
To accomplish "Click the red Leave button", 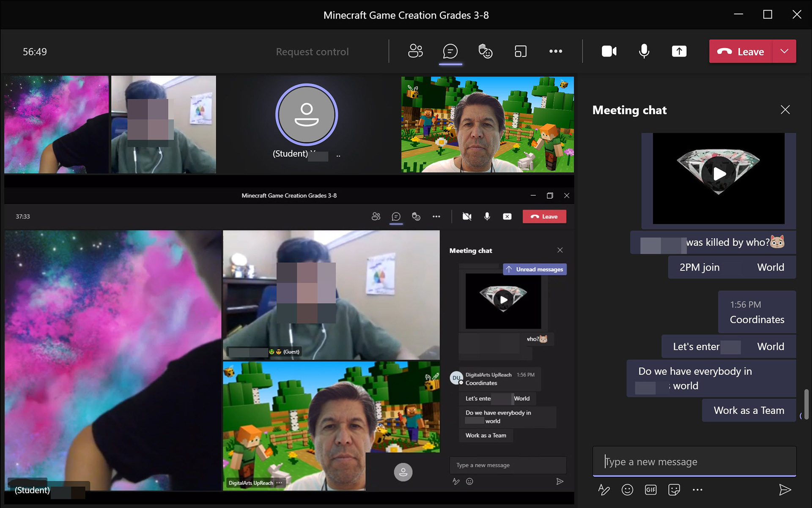I will [x=741, y=51].
